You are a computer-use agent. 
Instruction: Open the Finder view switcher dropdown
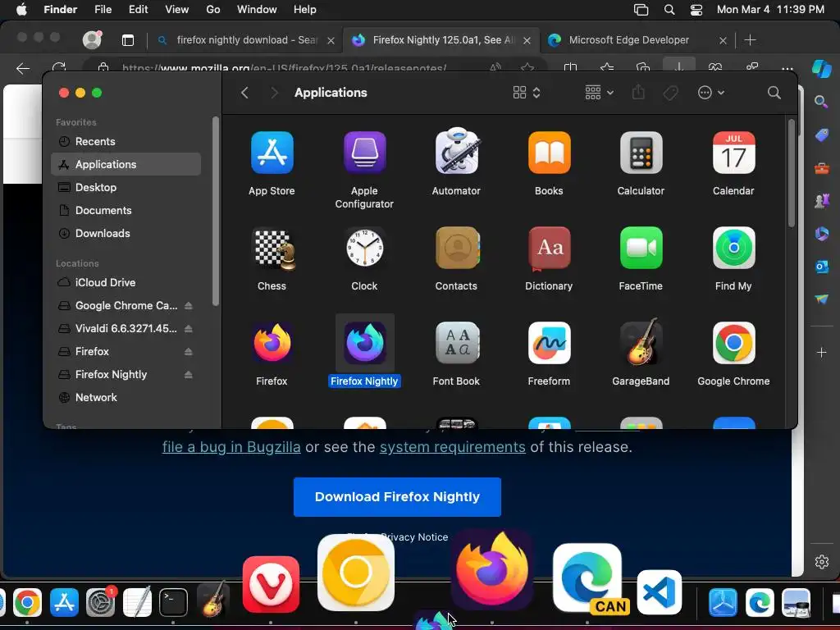(527, 93)
